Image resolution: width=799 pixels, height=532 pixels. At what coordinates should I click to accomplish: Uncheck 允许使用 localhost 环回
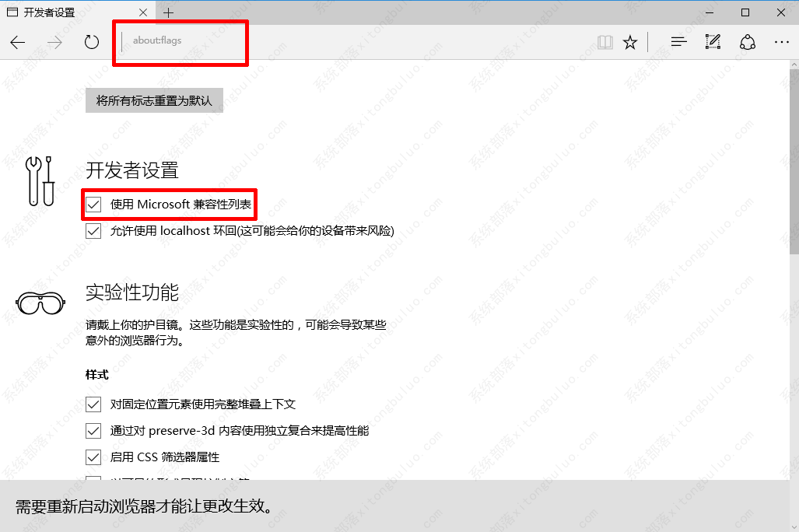click(93, 230)
